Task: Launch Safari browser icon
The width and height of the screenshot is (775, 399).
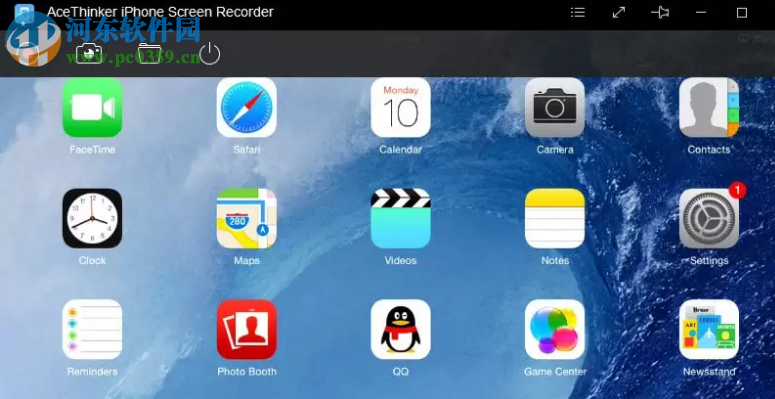Action: tap(247, 107)
